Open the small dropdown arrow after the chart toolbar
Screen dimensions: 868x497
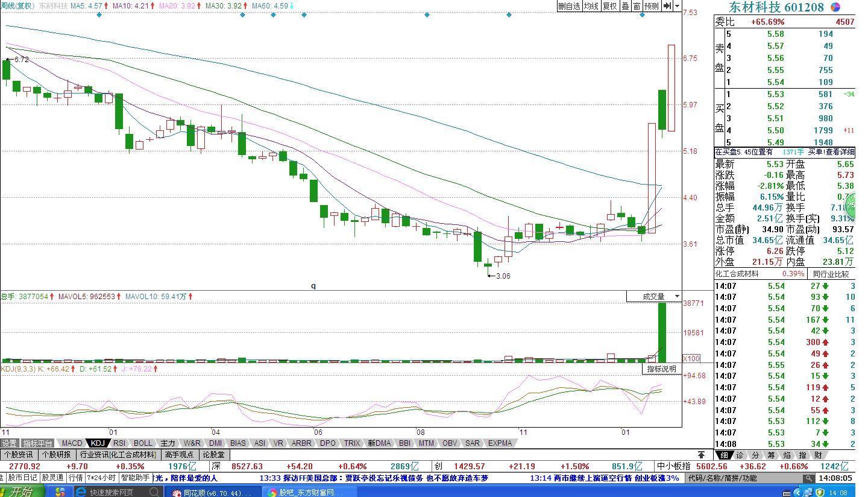(x=678, y=6)
